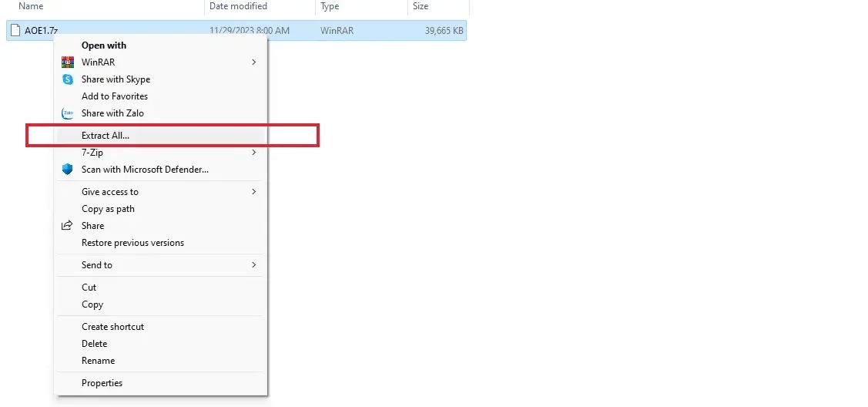Expand the WinRAR submenu arrow

(x=253, y=62)
